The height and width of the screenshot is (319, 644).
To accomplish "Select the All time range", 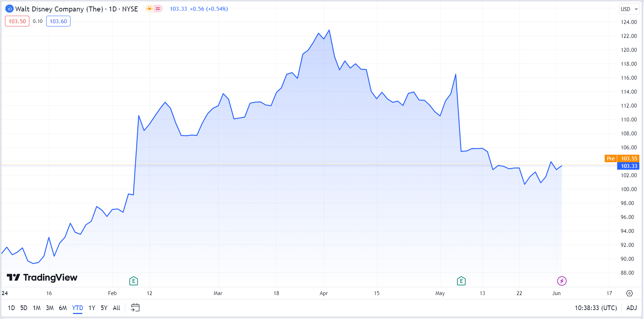I will [117, 308].
